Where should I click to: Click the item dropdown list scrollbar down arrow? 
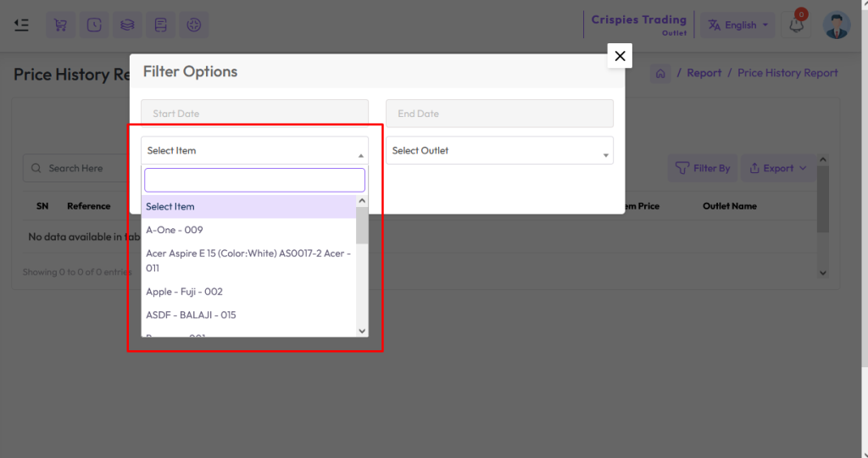[x=362, y=331]
